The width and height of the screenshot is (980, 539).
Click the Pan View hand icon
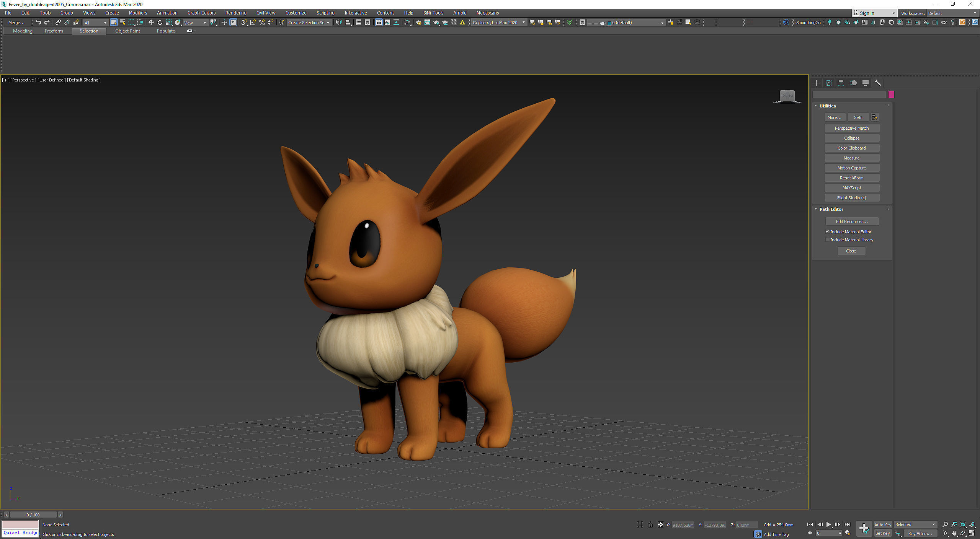954,533
